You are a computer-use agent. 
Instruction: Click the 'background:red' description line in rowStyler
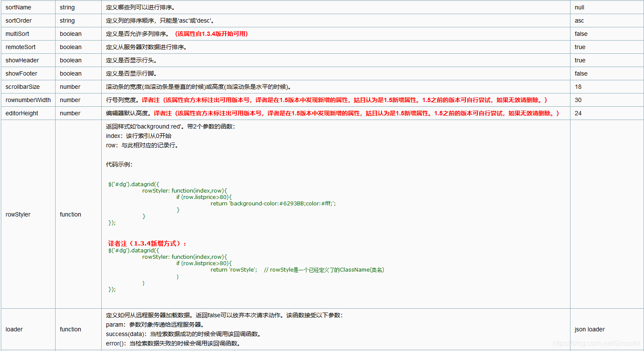tap(171, 126)
